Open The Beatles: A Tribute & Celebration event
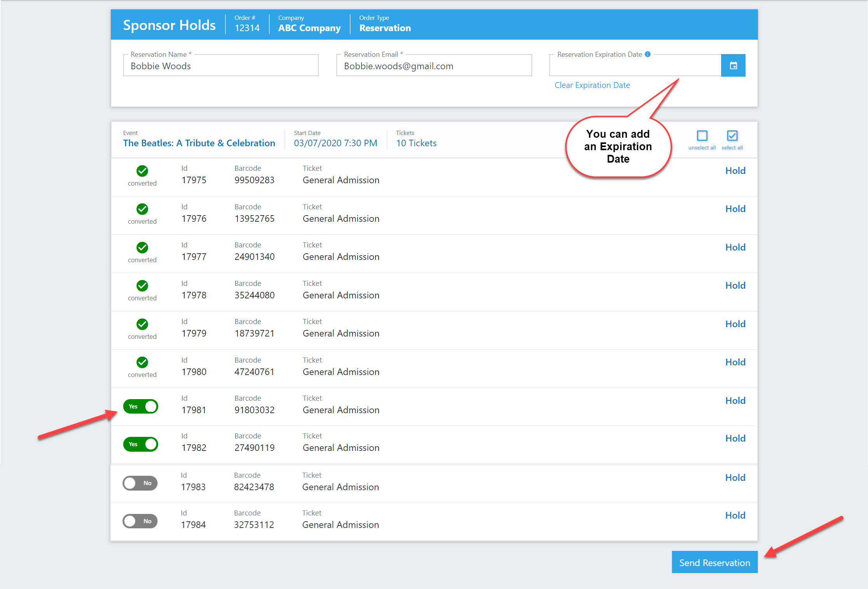868x589 pixels. [x=199, y=143]
